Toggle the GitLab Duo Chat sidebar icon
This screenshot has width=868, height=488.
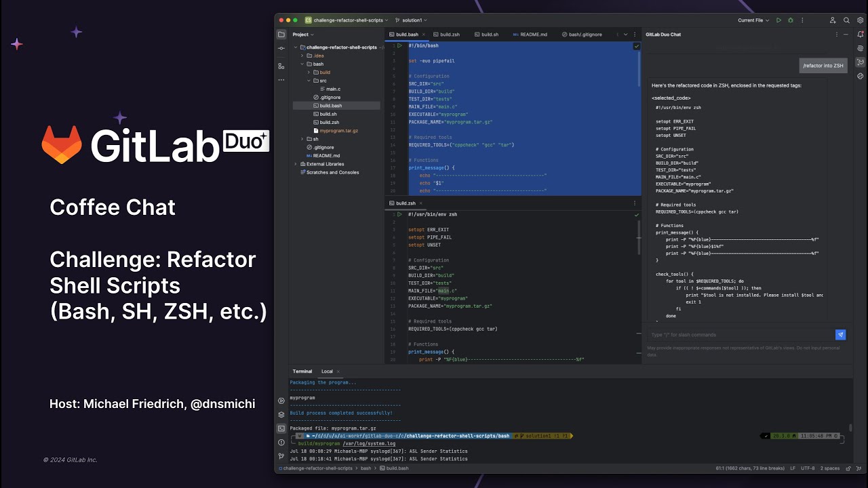[861, 62]
